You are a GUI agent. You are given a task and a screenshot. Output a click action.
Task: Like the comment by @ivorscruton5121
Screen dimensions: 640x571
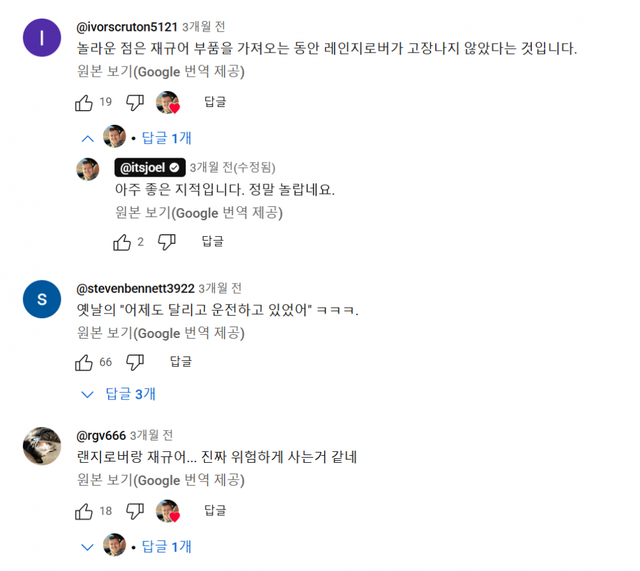click(x=85, y=102)
